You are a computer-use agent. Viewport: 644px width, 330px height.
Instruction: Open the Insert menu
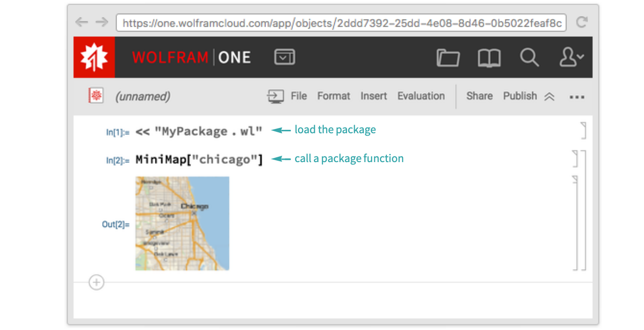click(373, 96)
